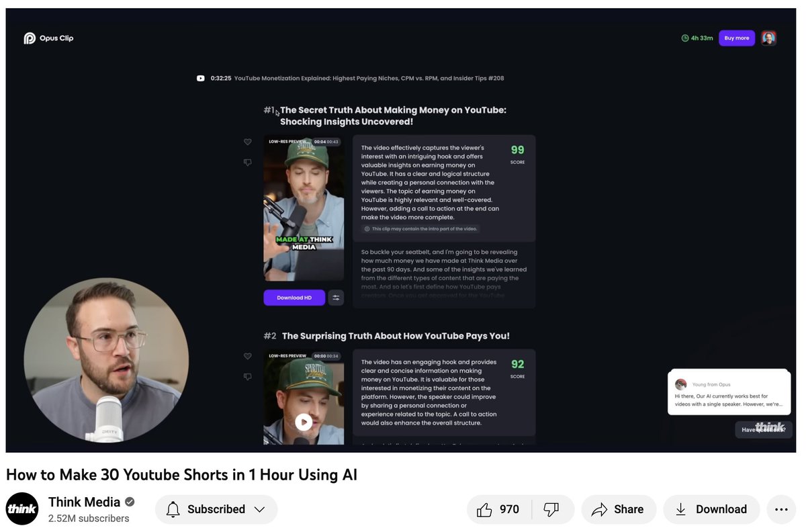Play the clip #2 preview video
Screen dimensions: 806x532
(x=304, y=422)
